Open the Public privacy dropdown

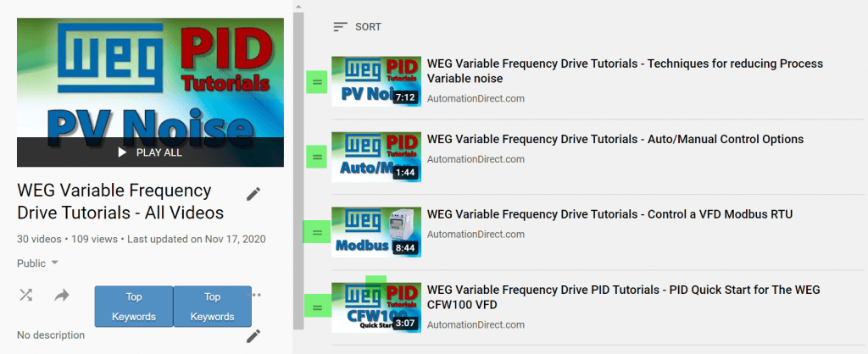click(38, 263)
